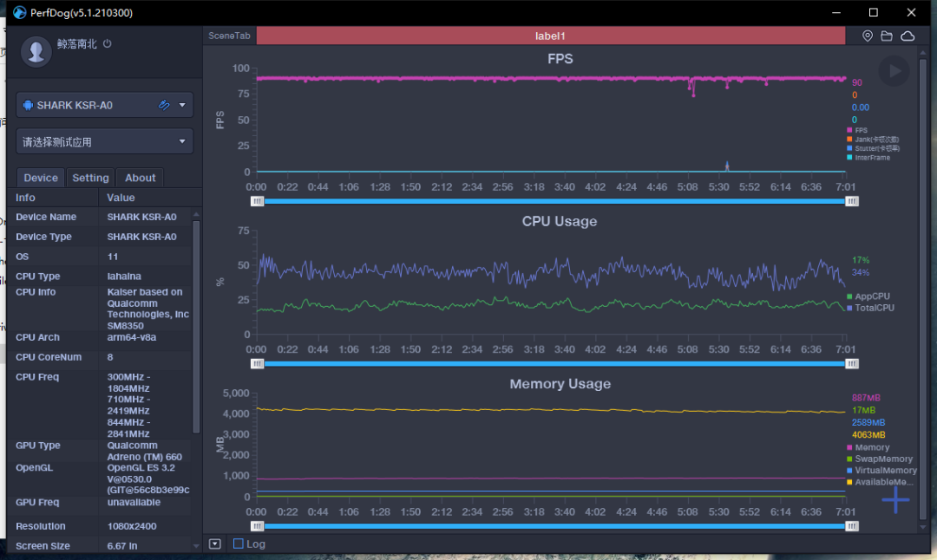Select the CPU Type value lahaina
Screen dimensions: 937x560
124,277
